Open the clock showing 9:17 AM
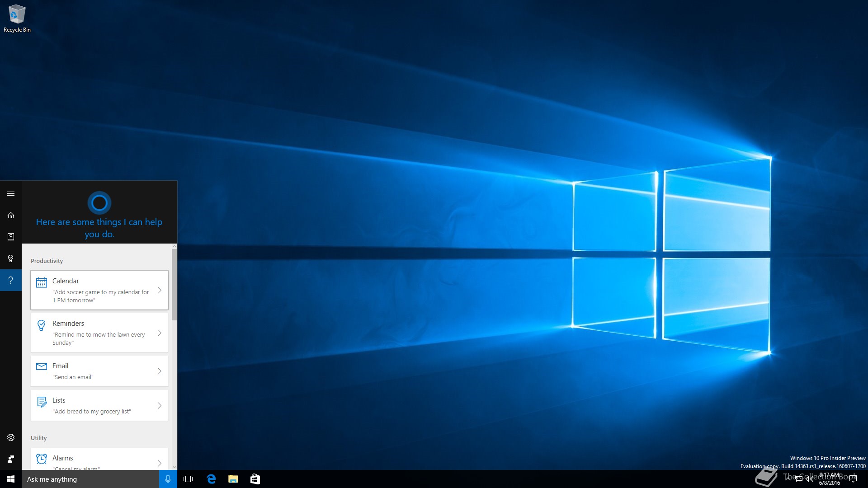This screenshot has width=868, height=488. point(829,479)
